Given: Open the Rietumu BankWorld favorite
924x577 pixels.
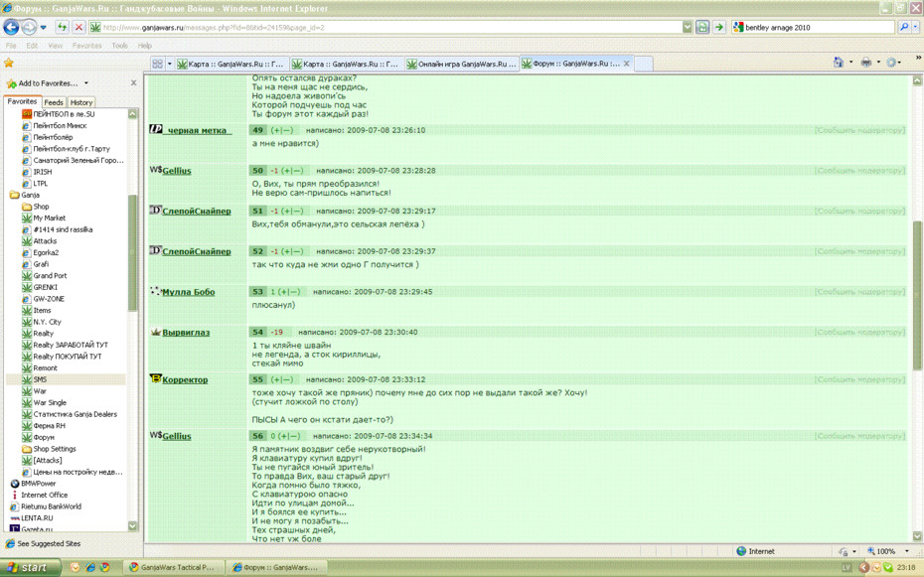Looking at the screenshot, I should coord(46,506).
